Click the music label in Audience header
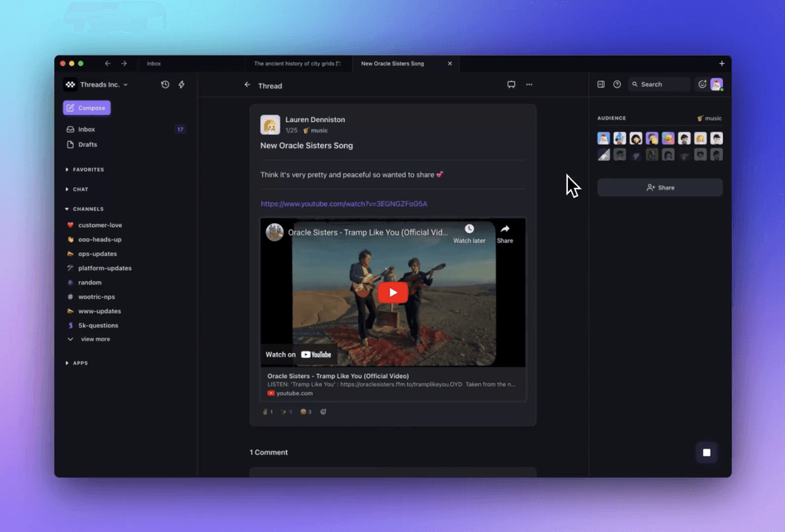 click(x=709, y=118)
